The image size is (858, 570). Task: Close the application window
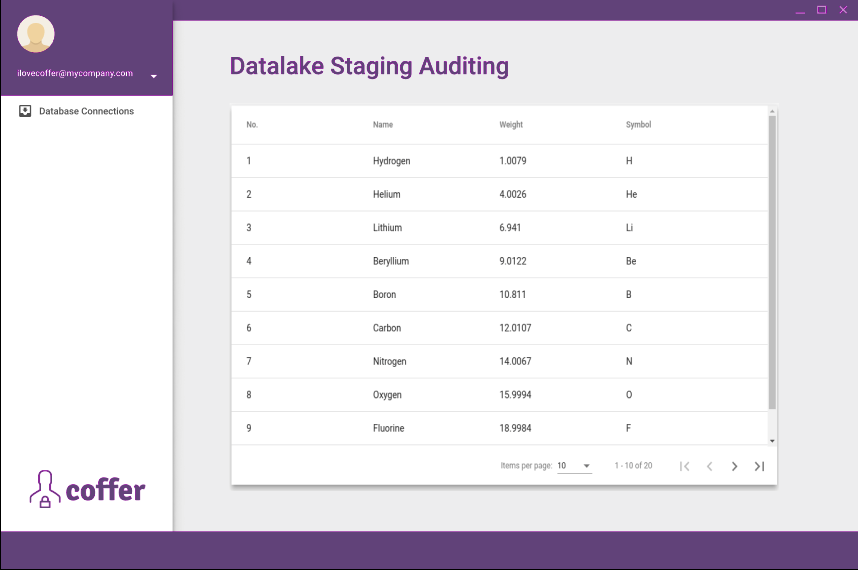pyautogui.click(x=843, y=10)
